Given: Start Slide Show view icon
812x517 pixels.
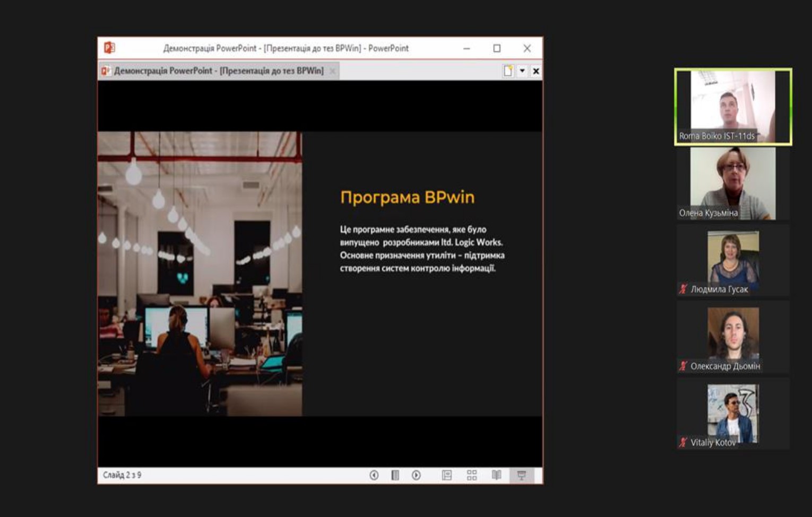Looking at the screenshot, I should tap(522, 475).
